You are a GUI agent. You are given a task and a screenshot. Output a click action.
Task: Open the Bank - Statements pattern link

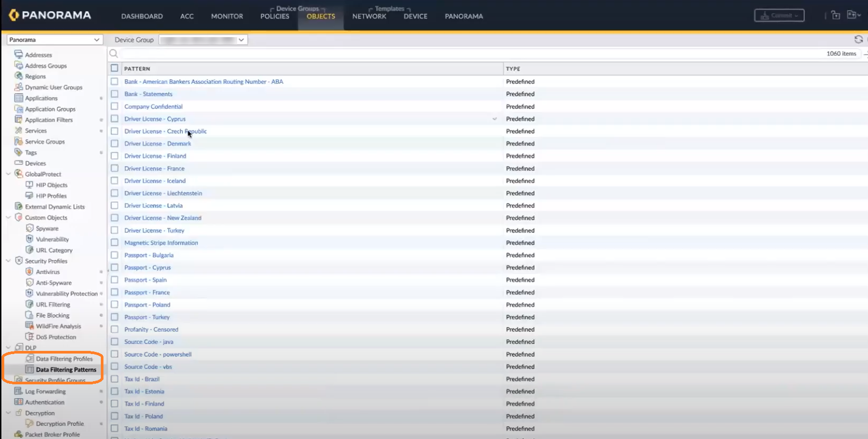(148, 94)
